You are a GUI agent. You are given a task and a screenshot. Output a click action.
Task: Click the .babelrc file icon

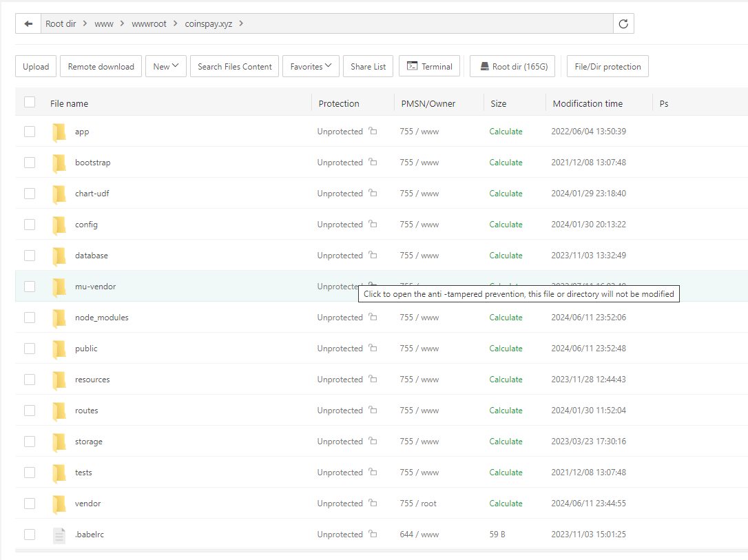click(x=59, y=535)
